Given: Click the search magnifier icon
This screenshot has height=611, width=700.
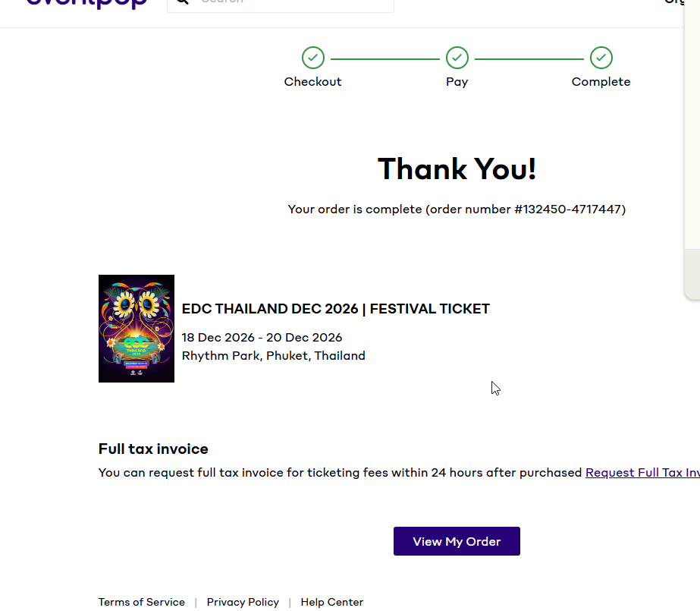Looking at the screenshot, I should 182,2.
